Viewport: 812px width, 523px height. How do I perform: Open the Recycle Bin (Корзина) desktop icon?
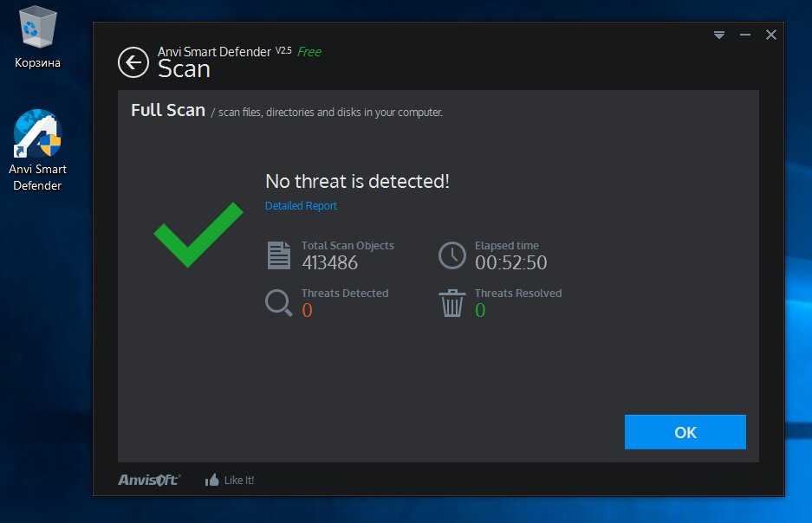37,37
